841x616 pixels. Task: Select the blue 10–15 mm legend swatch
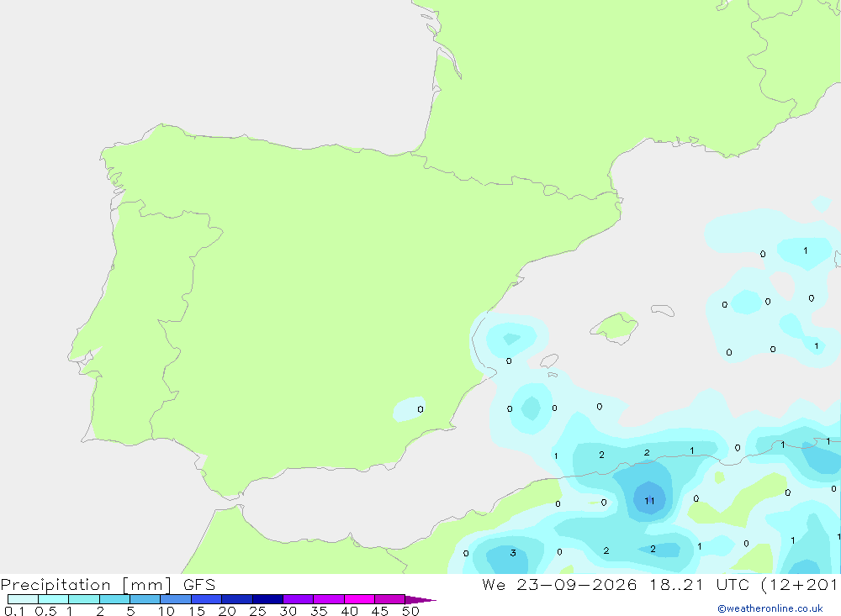(176, 599)
